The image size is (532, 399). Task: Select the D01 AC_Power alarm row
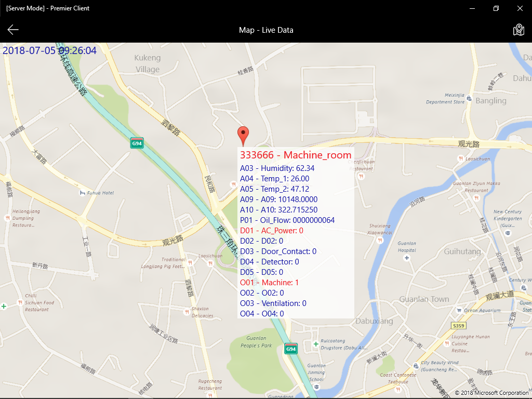[271, 231]
